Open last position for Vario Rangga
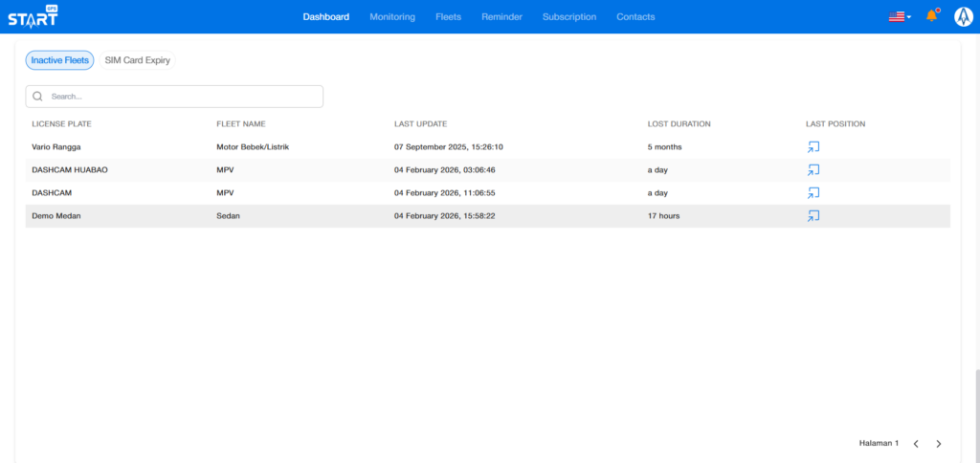The height and width of the screenshot is (463, 980). [813, 147]
